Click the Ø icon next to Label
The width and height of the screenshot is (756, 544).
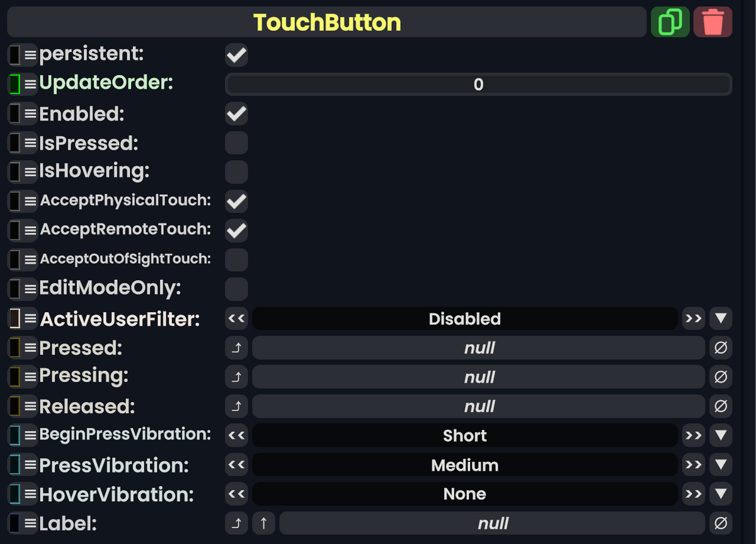[721, 523]
